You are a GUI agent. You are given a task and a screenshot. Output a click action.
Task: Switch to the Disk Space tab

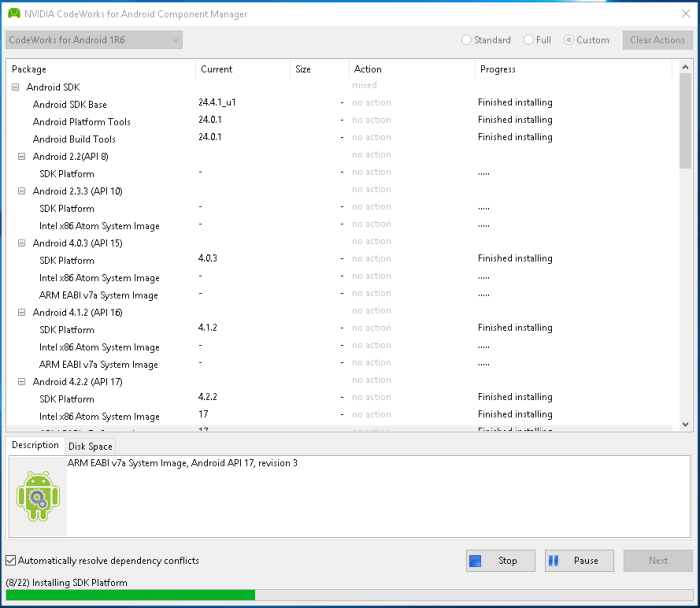coord(90,446)
